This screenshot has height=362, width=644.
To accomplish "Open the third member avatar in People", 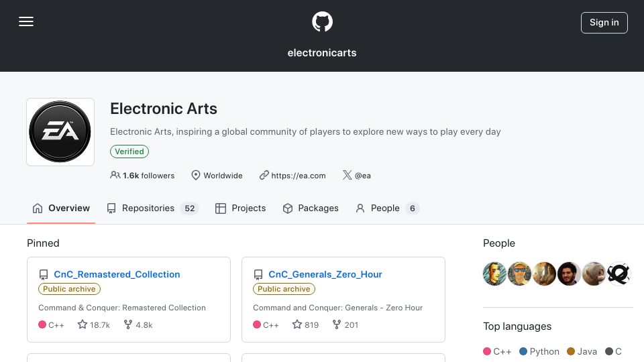I will point(544,274).
